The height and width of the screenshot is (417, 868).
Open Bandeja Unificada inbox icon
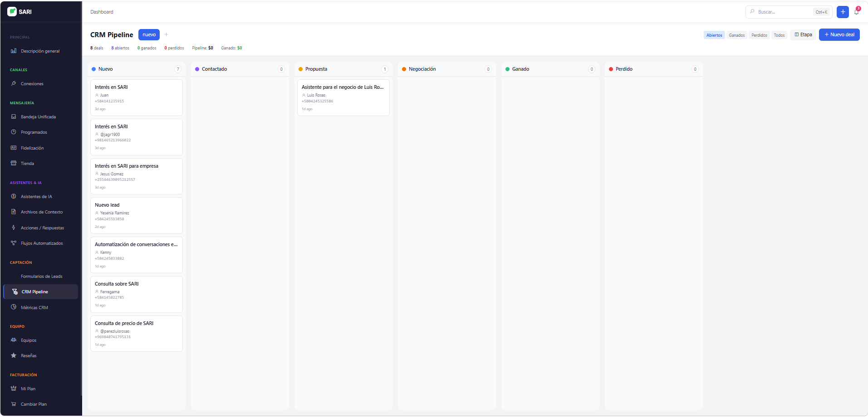pos(14,116)
